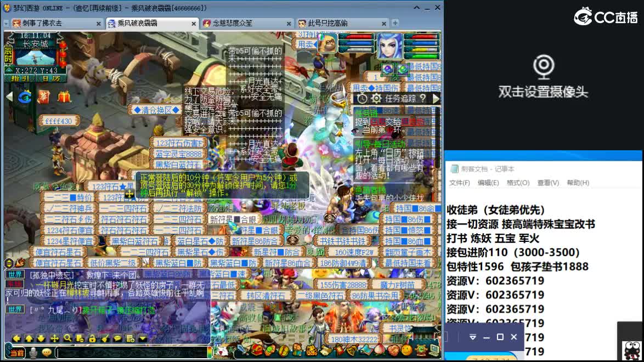644x362 pixels.
Task: Click the player character portrait
Action: [389, 46]
